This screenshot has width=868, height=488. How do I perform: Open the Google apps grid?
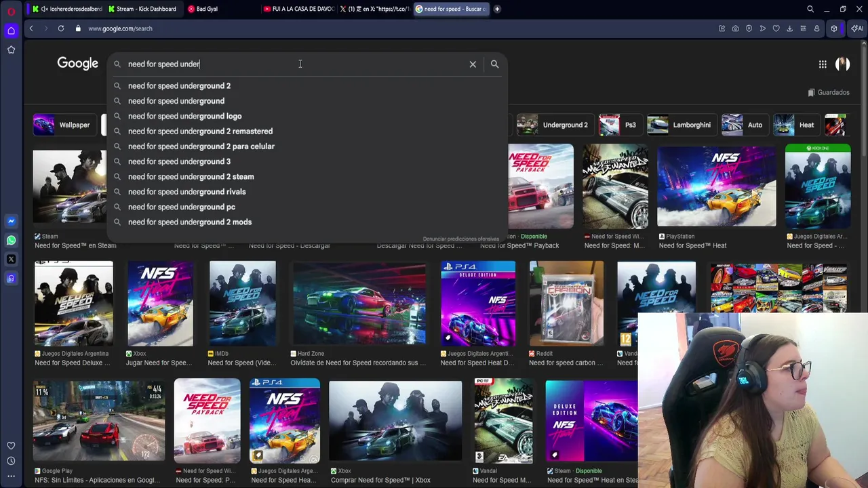click(823, 64)
